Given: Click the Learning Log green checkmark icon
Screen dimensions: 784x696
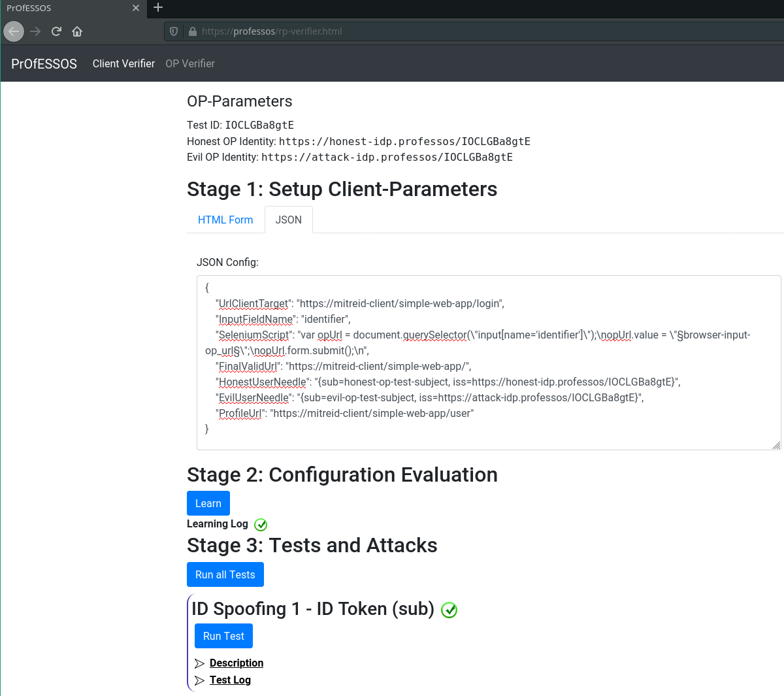Looking at the screenshot, I should point(261,525).
